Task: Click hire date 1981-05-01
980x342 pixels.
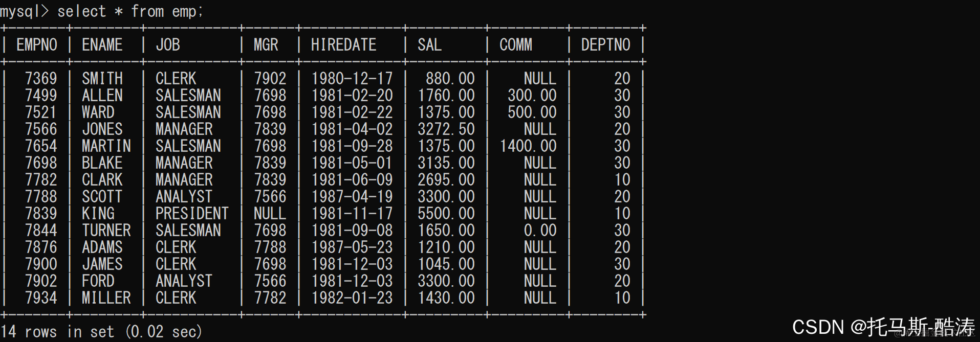Action: click(x=352, y=163)
